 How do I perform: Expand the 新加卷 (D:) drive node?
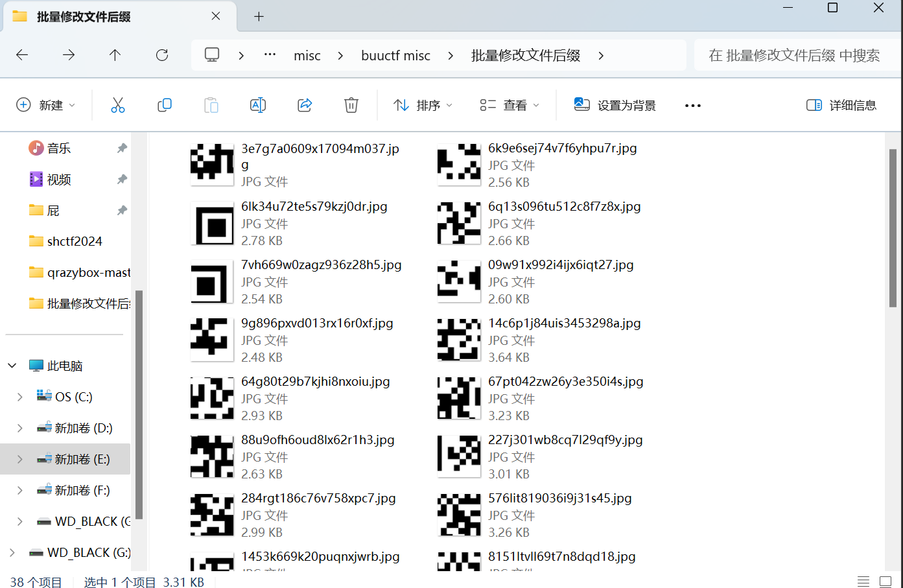[x=20, y=428]
